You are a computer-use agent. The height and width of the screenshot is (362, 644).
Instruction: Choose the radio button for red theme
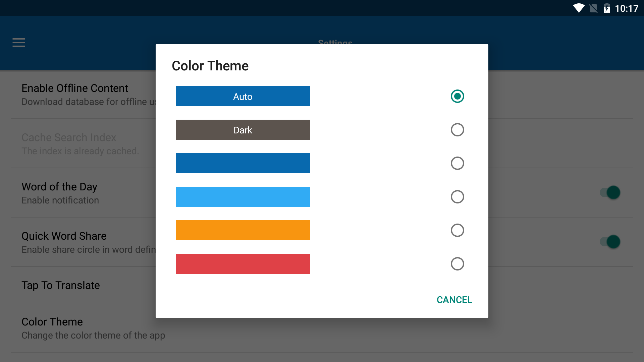click(x=457, y=264)
